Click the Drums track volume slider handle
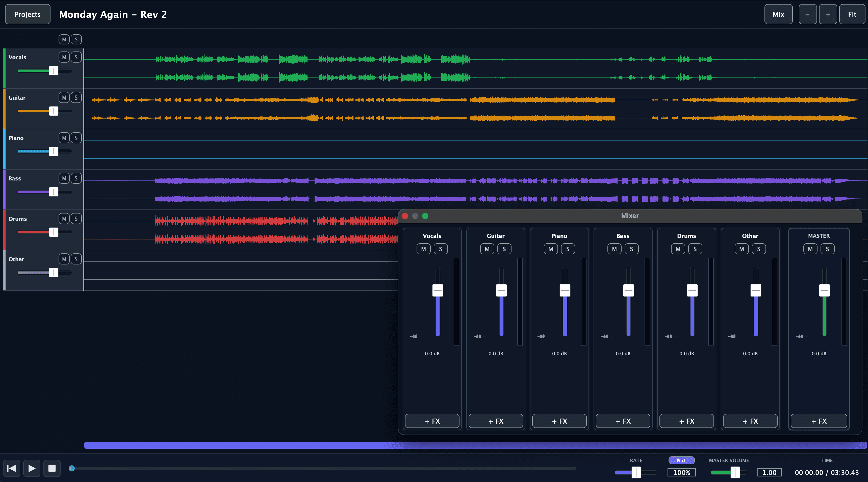 tap(54, 232)
